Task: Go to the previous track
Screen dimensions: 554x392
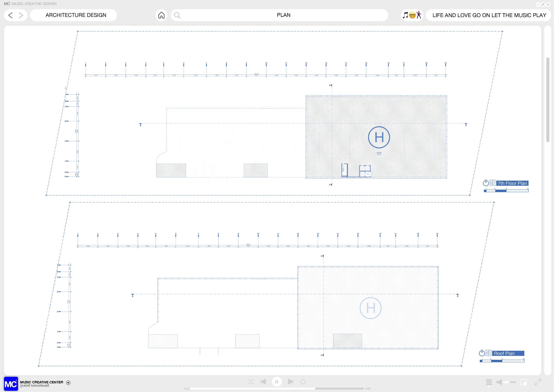Action: (x=263, y=382)
